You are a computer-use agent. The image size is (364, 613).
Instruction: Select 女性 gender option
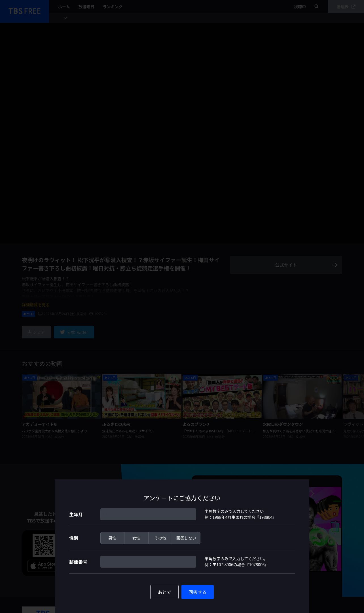tap(136, 538)
